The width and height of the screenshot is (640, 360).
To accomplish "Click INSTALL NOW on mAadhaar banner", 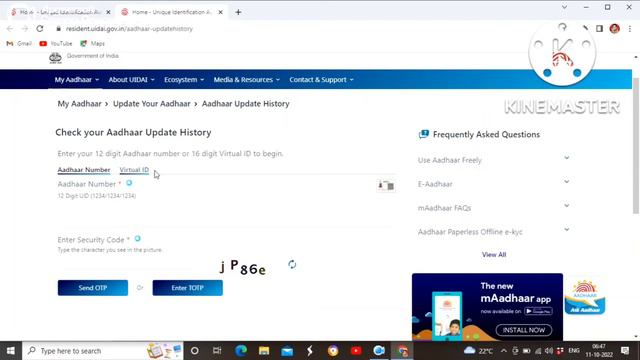I will [524, 330].
